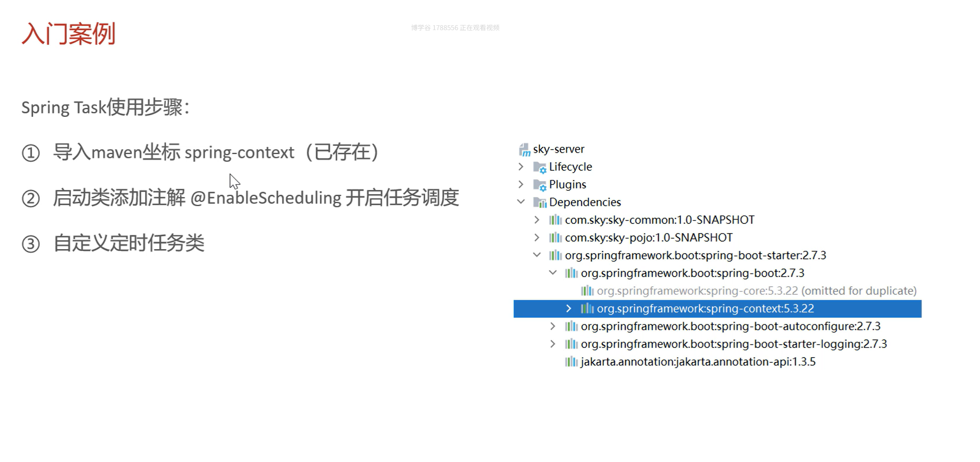Click the Dependencies folder icon
The height and width of the screenshot is (462, 980).
click(539, 203)
